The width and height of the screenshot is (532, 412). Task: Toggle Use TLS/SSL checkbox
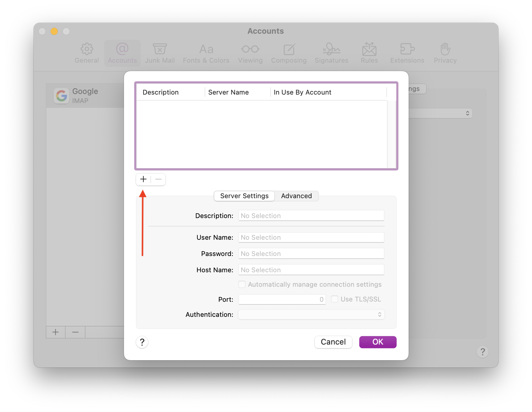335,299
